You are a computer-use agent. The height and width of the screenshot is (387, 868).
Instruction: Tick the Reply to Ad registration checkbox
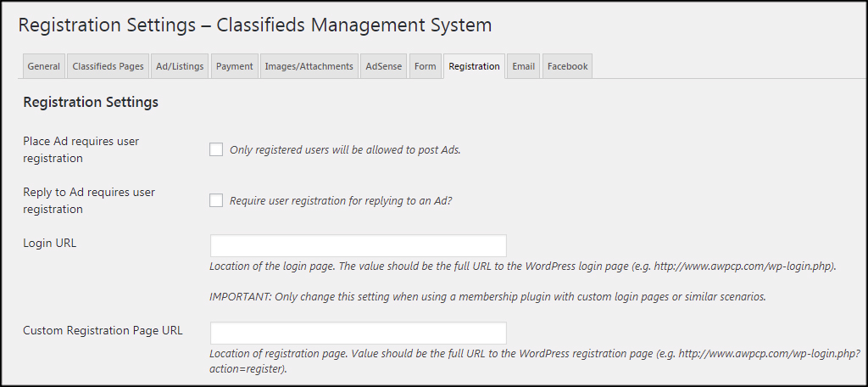coord(216,200)
